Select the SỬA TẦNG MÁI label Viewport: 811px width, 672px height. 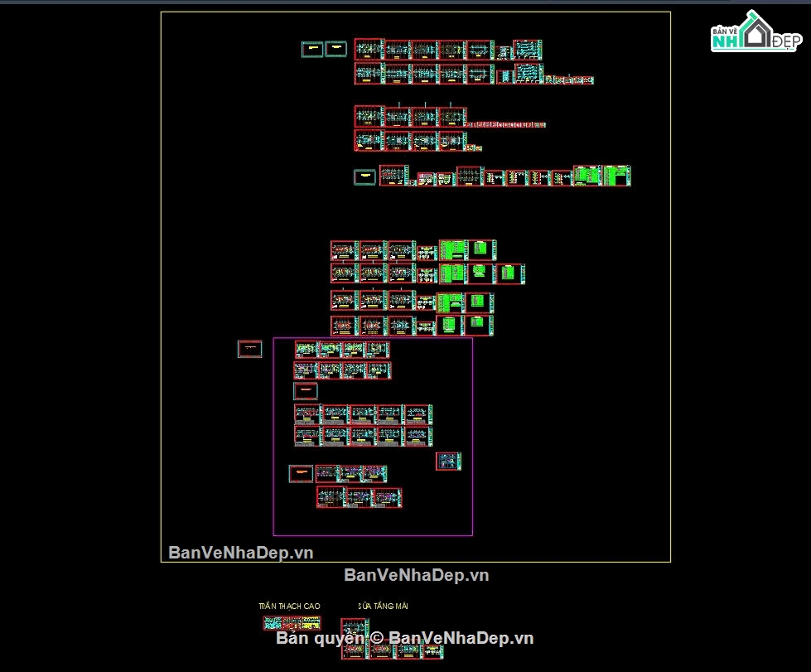(383, 607)
